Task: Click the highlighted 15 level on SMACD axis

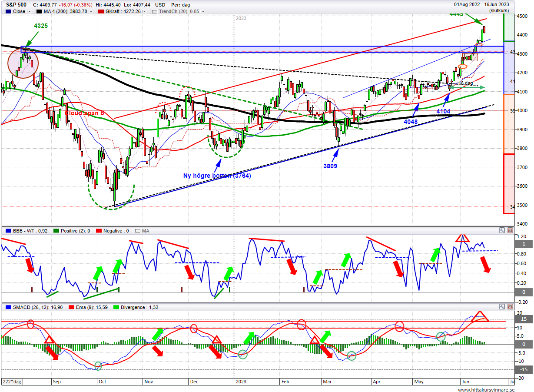Action: [x=524, y=319]
